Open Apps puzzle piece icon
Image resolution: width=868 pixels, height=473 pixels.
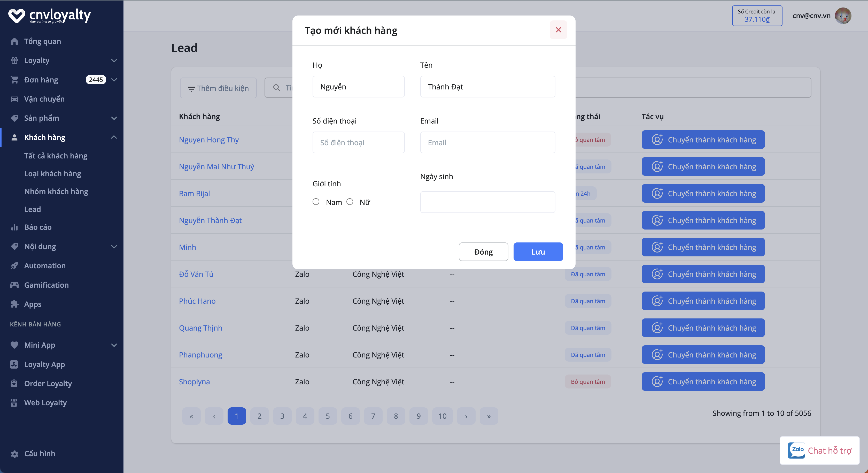[x=14, y=304]
